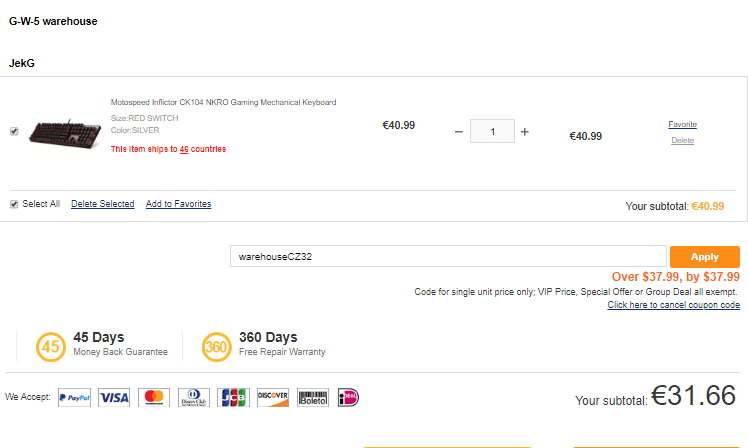Click the Diners Club payment icon
This screenshot has height=448, width=748.
(194, 397)
